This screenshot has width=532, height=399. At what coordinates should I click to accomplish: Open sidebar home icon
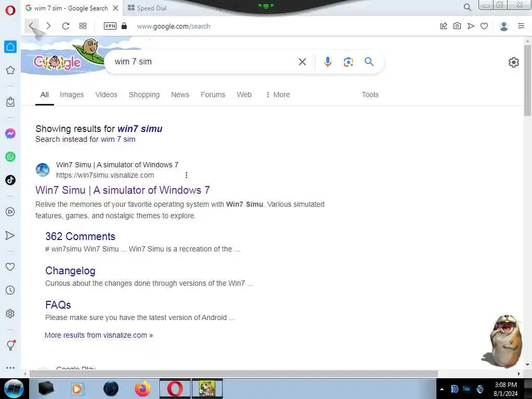click(x=10, y=47)
